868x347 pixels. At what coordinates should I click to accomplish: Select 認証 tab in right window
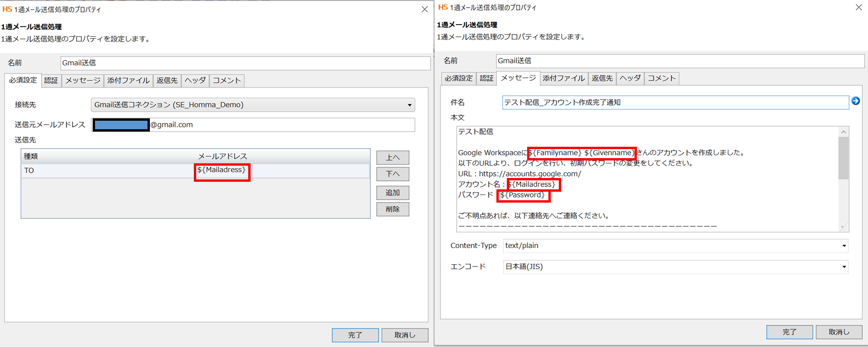(x=486, y=79)
